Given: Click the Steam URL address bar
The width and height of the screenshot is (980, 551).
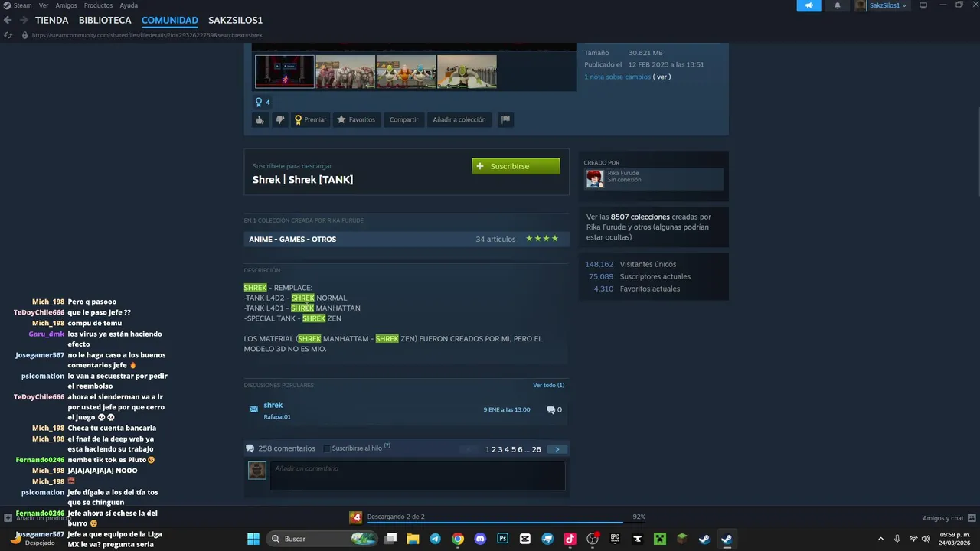Looking at the screenshot, I should (x=147, y=35).
